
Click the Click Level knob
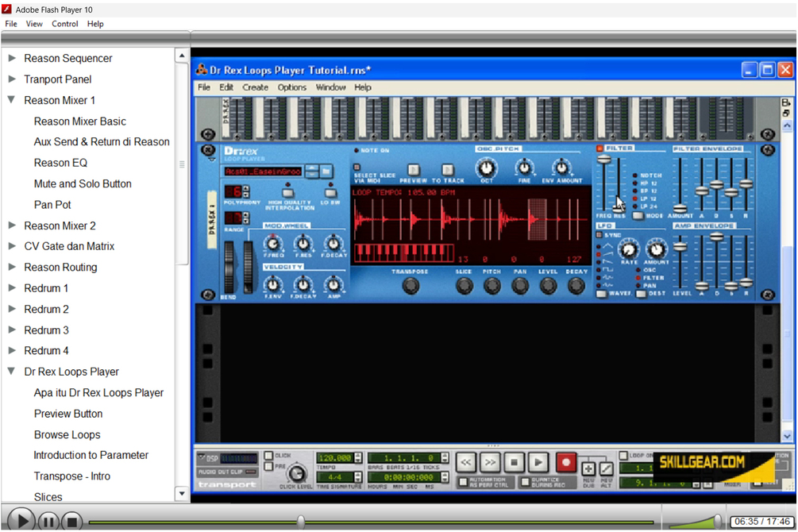tap(296, 474)
